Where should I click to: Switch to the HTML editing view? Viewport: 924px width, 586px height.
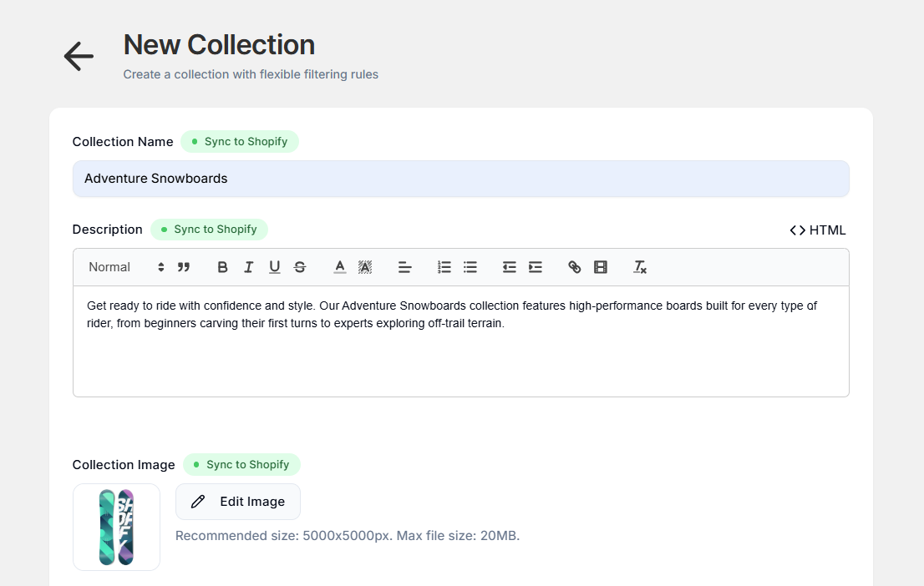[x=817, y=230]
